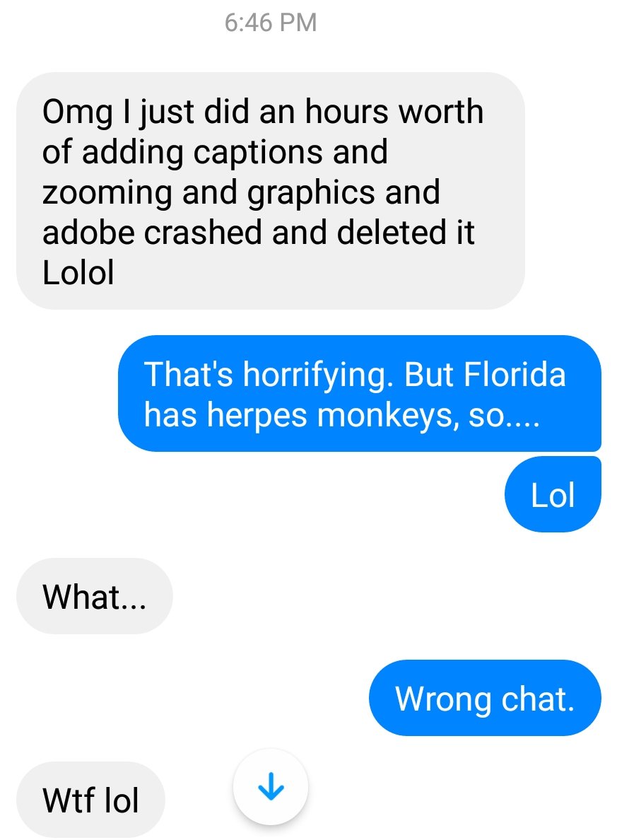Image resolution: width=617 pixels, height=840 pixels.
Task: Tap the message starting with 'Omg I just did'
Action: click(271, 191)
